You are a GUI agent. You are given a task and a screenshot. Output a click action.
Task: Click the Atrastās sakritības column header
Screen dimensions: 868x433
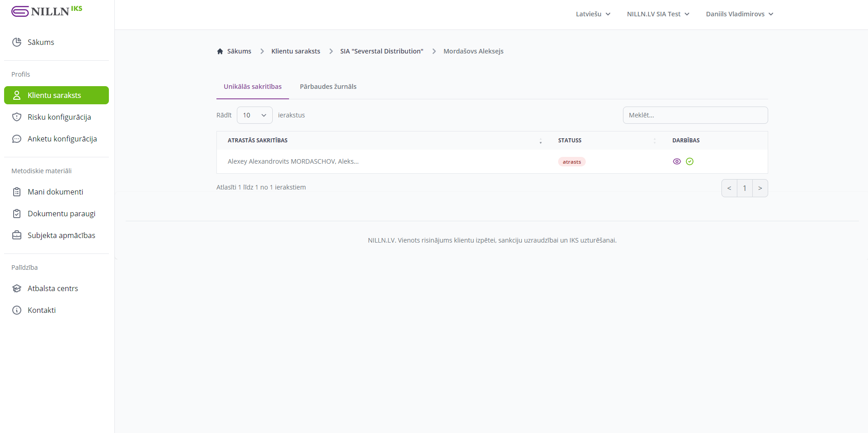(x=258, y=141)
